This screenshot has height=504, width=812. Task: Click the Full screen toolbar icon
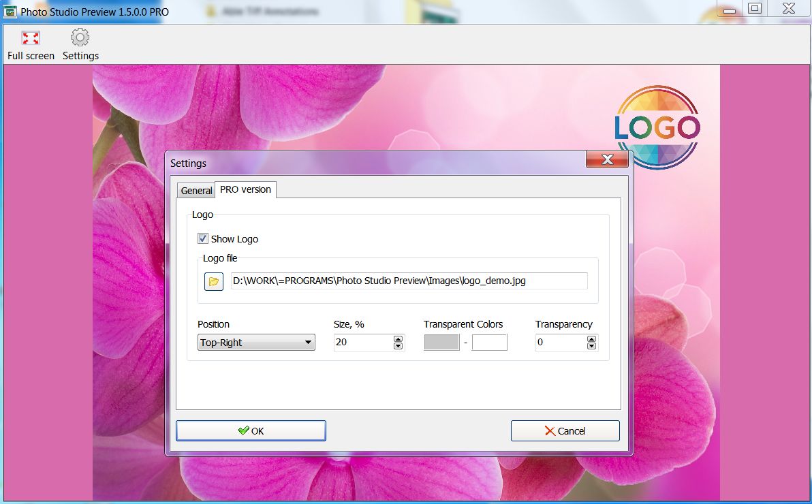pyautogui.click(x=31, y=38)
